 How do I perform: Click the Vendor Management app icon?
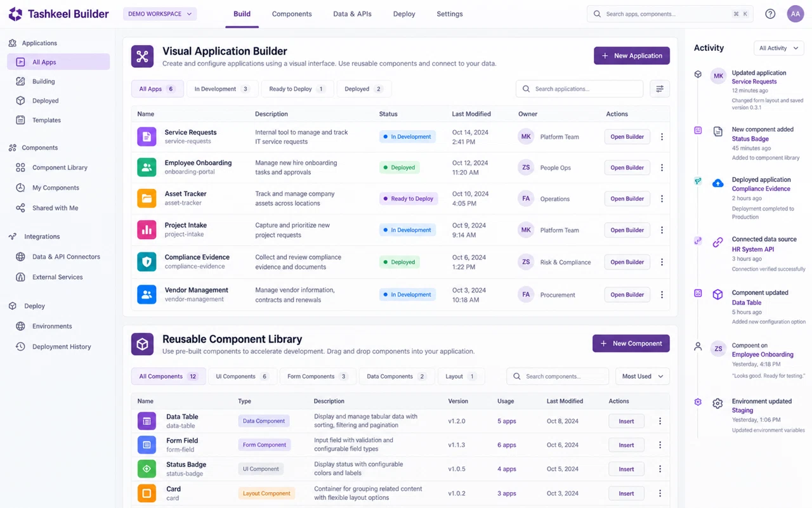pos(147,294)
